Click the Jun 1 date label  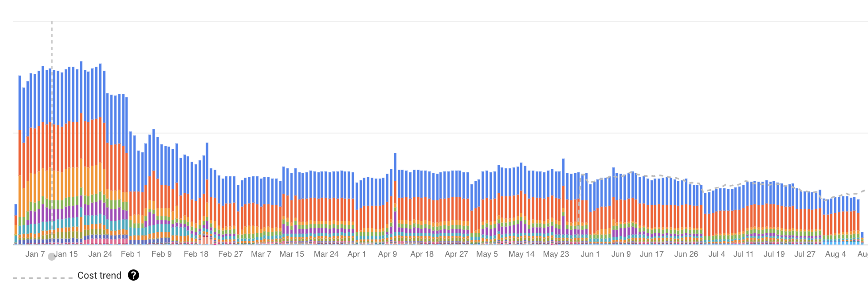pyautogui.click(x=590, y=254)
